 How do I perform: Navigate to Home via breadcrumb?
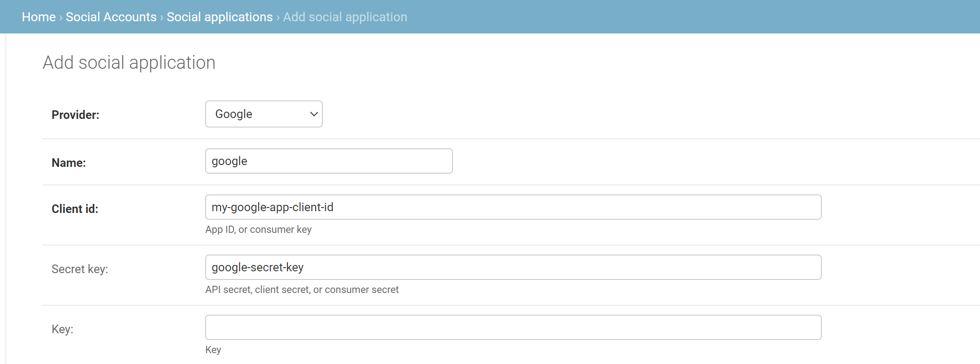(x=38, y=17)
